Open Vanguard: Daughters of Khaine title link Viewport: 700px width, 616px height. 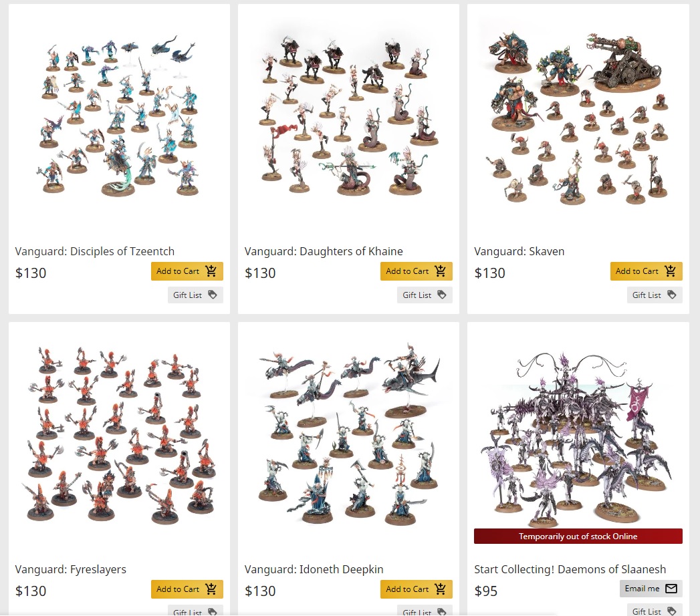tap(324, 251)
